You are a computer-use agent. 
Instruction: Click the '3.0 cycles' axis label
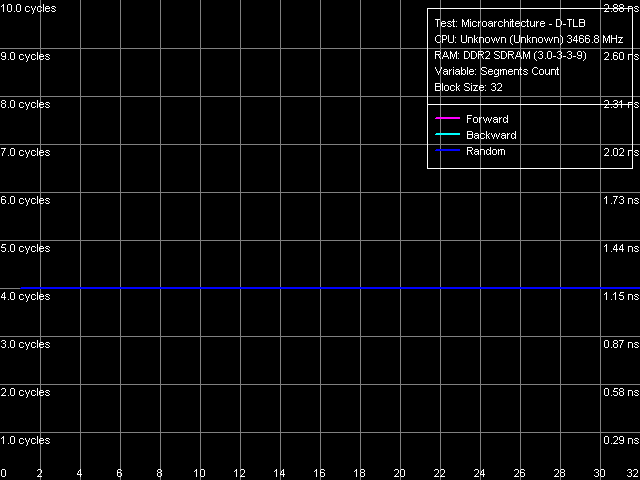pyautogui.click(x=25, y=344)
